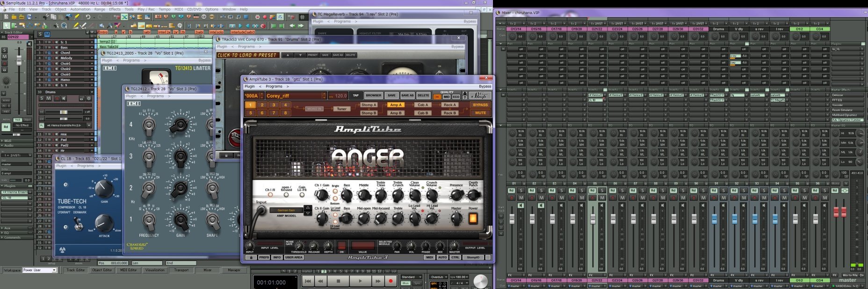Select the arrow mouse-mode tool
Viewport: 868px width, 289px height.
(x=6, y=26)
